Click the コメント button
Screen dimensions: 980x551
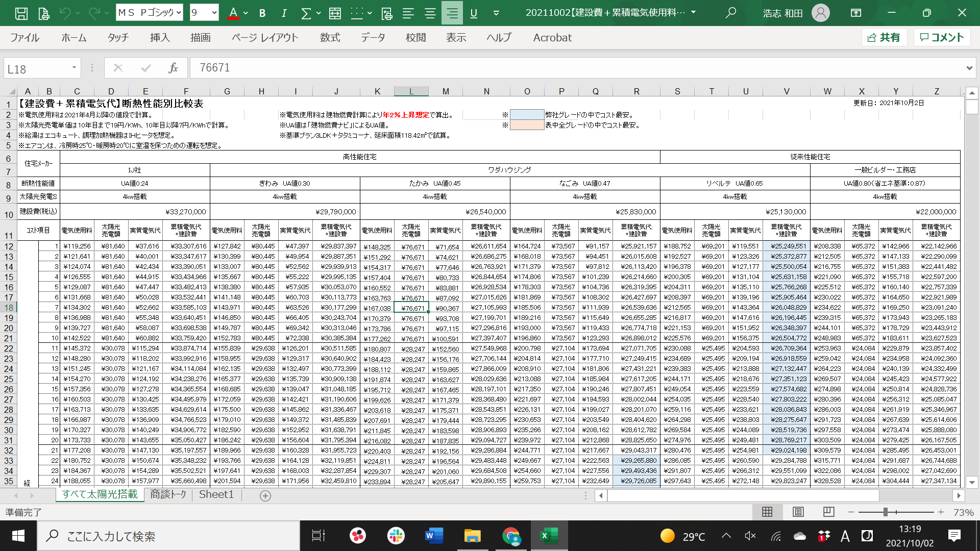coord(942,37)
